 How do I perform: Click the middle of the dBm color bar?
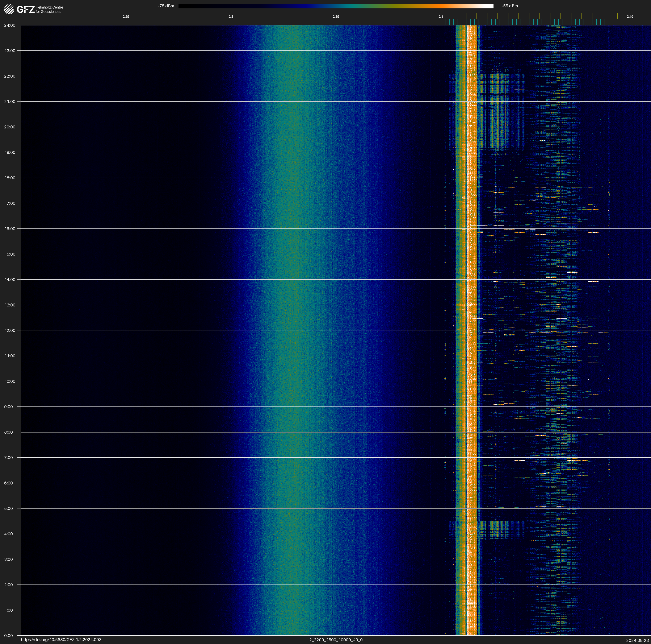(x=336, y=6)
